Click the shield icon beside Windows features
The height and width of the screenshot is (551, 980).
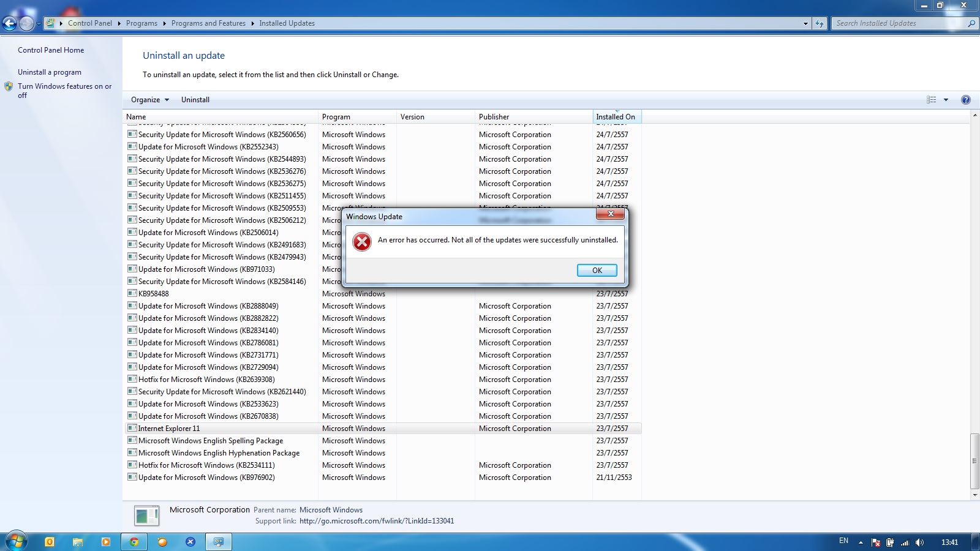coord(9,86)
